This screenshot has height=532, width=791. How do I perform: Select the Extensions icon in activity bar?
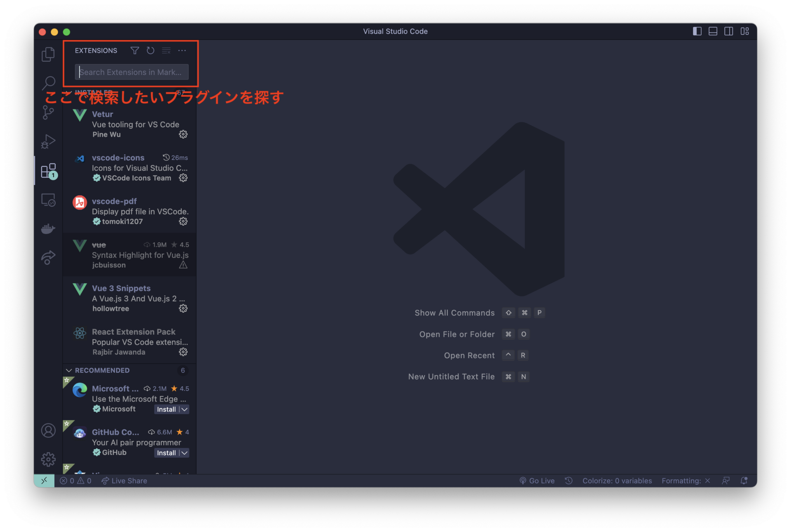(48, 170)
